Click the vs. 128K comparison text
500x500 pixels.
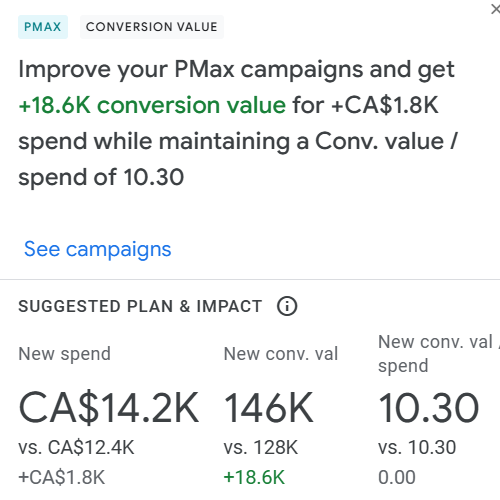(x=261, y=447)
